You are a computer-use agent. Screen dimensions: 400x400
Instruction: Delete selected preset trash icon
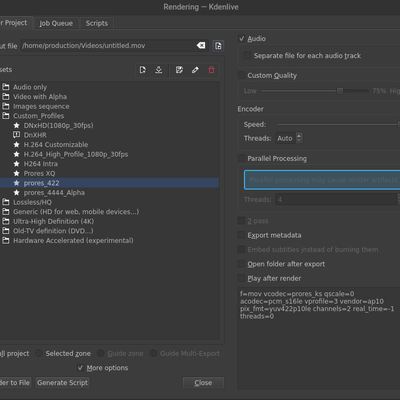(211, 70)
